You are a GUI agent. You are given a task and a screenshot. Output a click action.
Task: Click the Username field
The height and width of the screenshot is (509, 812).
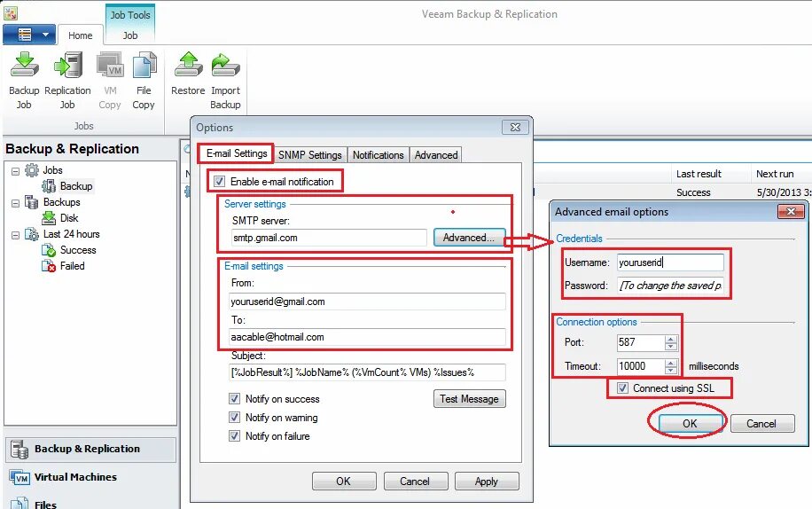(670, 262)
